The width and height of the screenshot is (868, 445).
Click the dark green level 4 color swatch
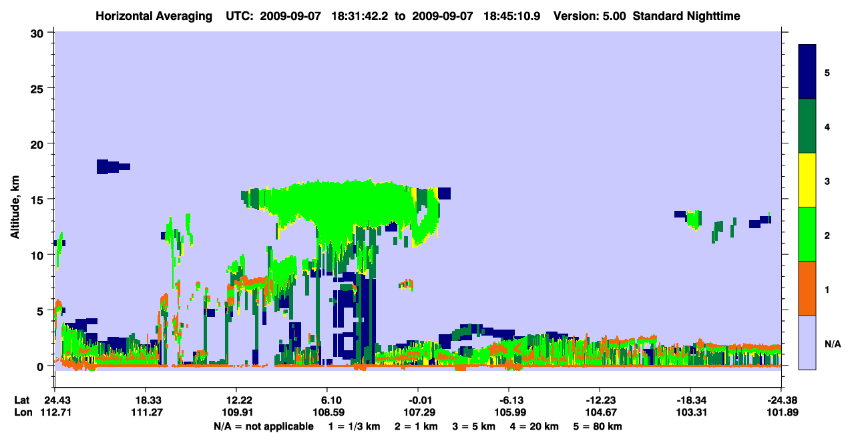click(807, 126)
